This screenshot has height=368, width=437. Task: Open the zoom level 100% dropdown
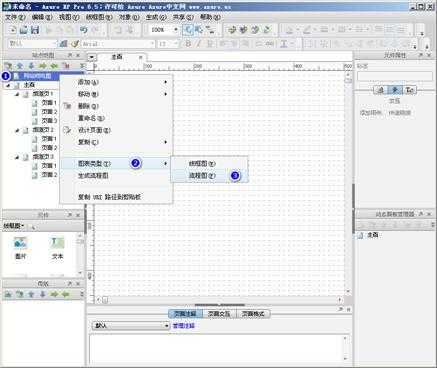click(x=176, y=30)
